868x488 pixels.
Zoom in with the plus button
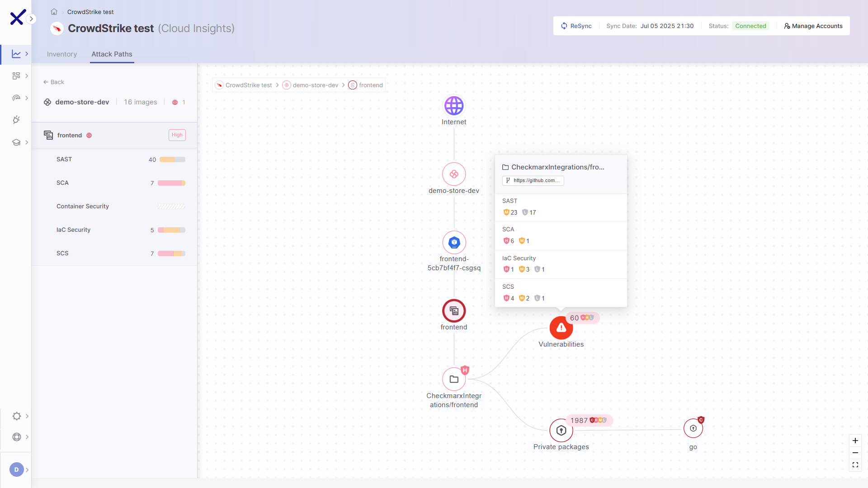[855, 441]
